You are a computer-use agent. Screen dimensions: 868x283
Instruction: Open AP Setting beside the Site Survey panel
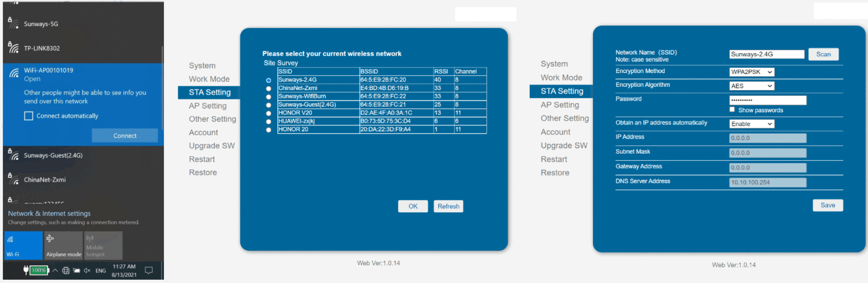click(208, 106)
